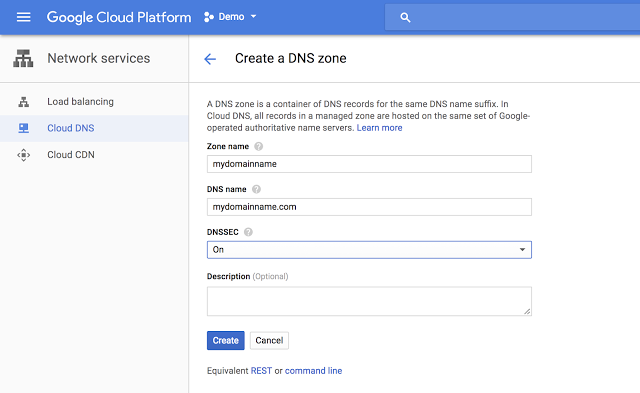Click the Cancel button

pos(269,340)
